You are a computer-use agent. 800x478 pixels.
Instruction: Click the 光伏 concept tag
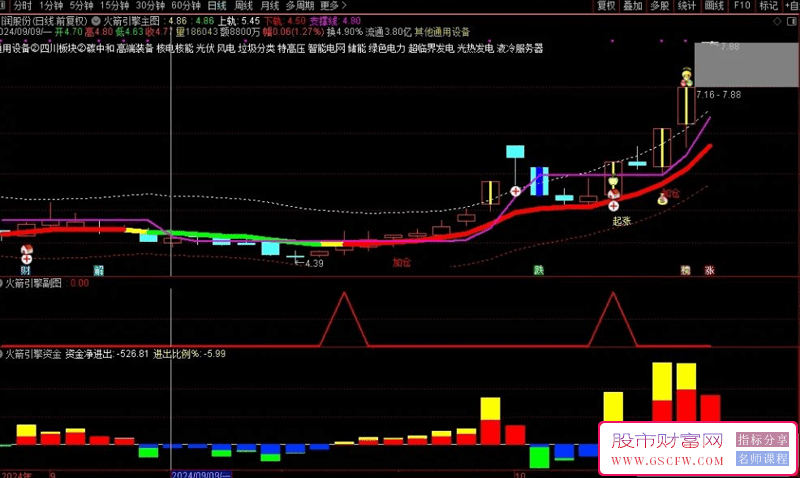pyautogui.click(x=205, y=48)
